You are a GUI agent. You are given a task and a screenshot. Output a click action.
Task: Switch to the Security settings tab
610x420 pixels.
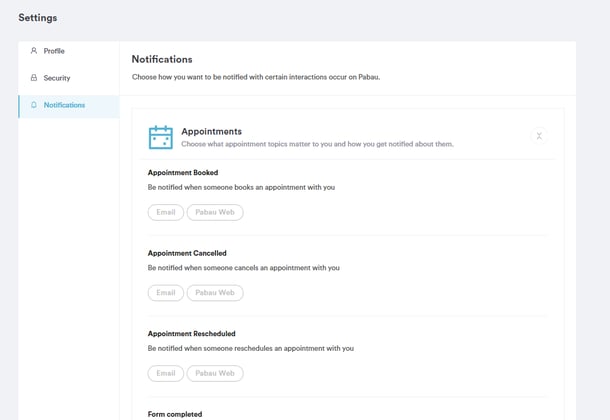(x=56, y=78)
